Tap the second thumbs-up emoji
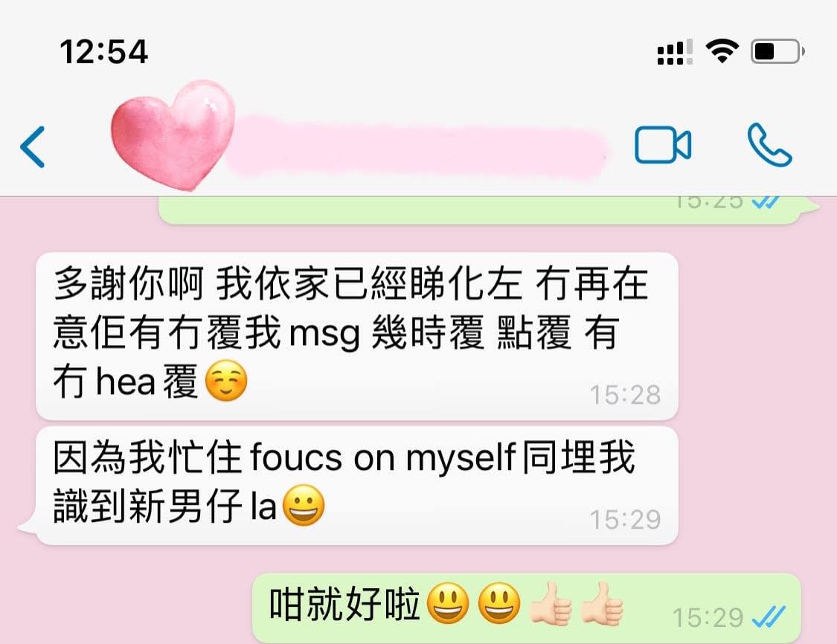This screenshot has width=837, height=644. (x=602, y=604)
